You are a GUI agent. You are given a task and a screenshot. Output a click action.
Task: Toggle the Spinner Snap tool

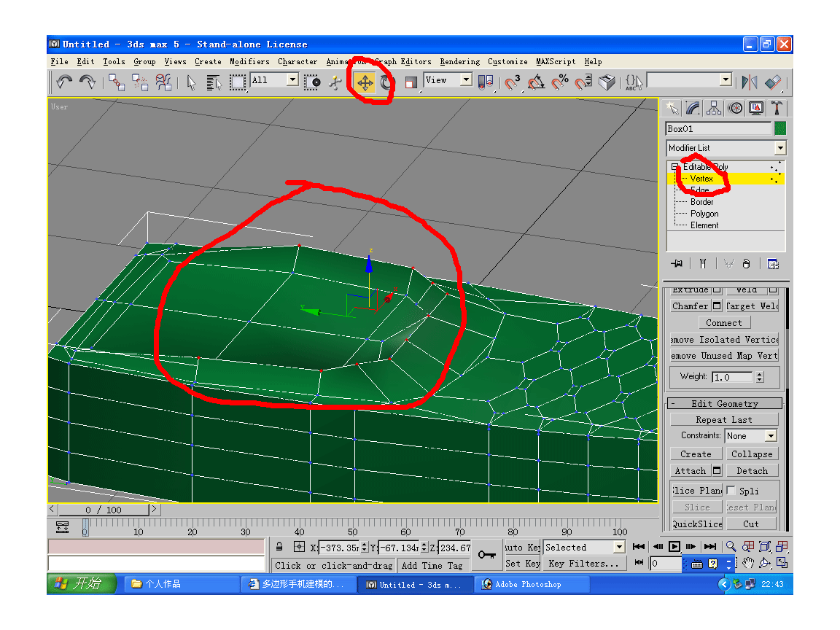point(583,82)
